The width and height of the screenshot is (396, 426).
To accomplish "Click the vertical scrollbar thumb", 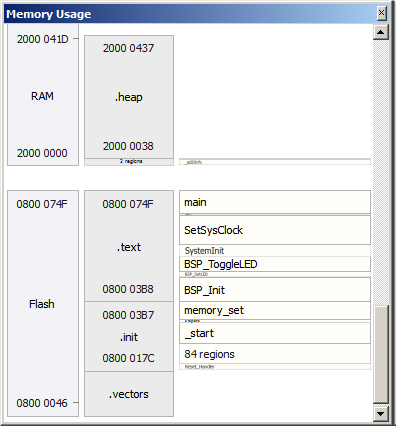I will (380, 354).
